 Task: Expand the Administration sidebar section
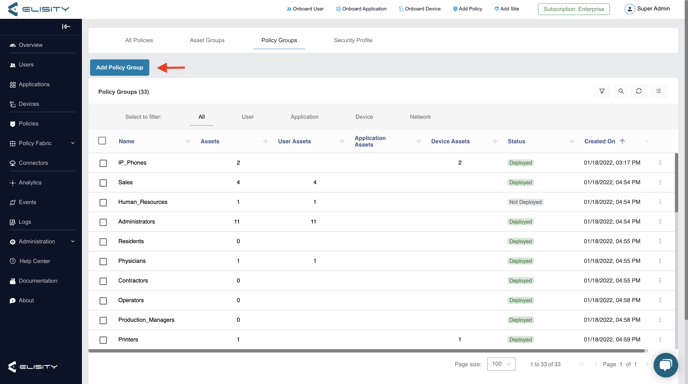pyautogui.click(x=42, y=241)
